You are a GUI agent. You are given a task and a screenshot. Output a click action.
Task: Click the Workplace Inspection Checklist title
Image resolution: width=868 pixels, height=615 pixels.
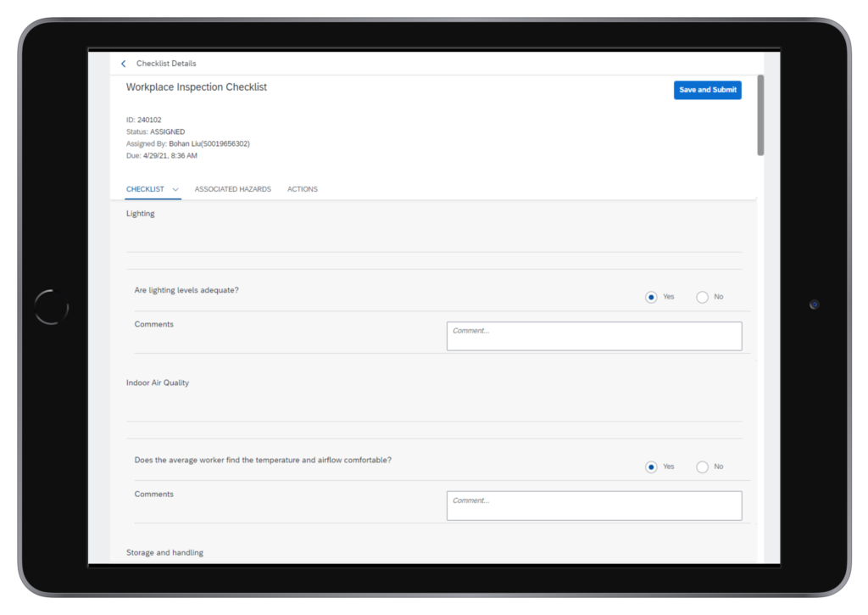coord(197,87)
